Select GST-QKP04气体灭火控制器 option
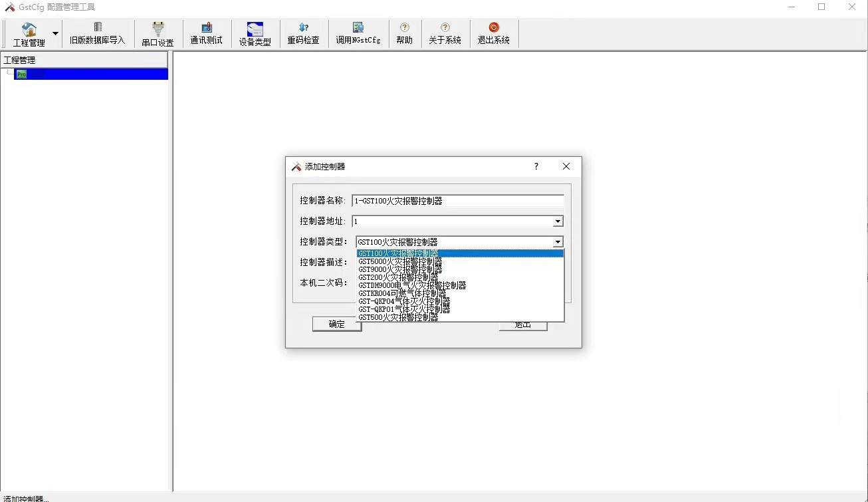 pyautogui.click(x=460, y=301)
